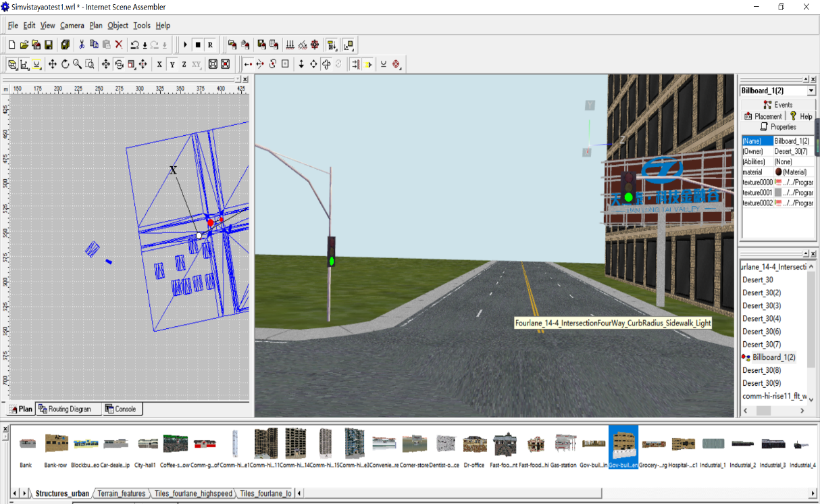Select the Plan tab
The width and height of the screenshot is (820, 504).
(x=20, y=409)
